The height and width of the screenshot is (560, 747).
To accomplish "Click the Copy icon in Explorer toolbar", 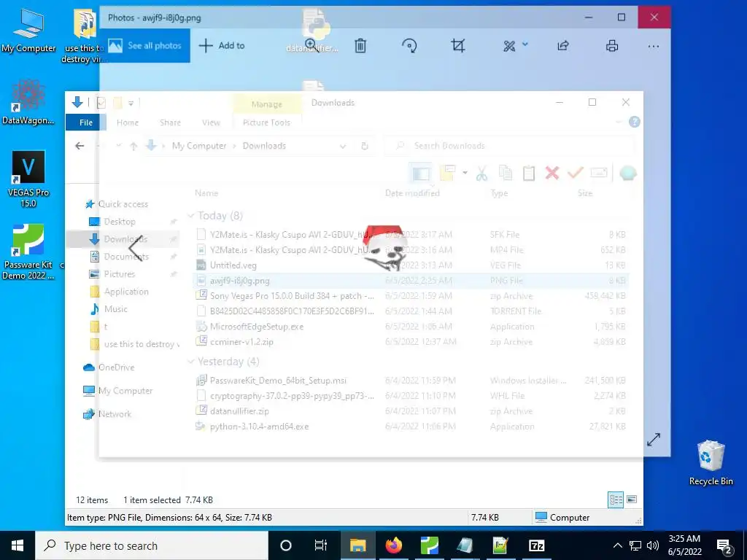I will click(505, 174).
